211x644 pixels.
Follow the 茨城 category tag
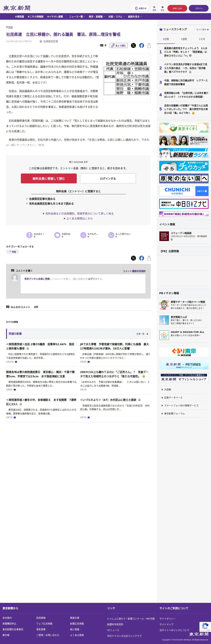pyautogui.click(x=12, y=252)
